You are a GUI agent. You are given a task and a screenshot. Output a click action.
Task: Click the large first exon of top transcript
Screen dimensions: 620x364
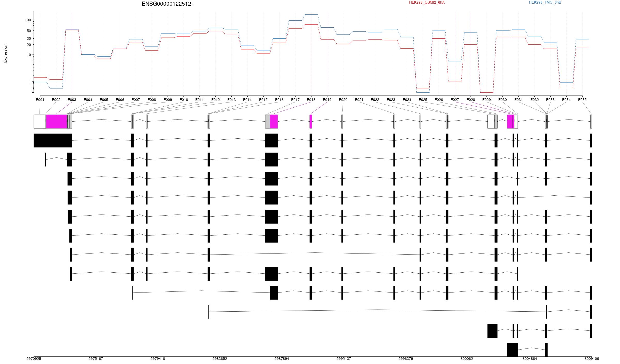[53, 141]
